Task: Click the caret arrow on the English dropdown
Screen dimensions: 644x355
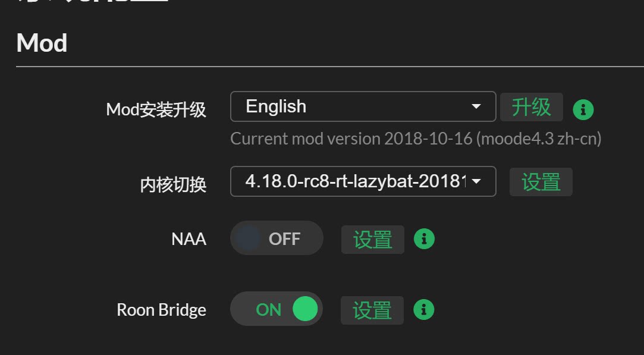Action: point(476,107)
